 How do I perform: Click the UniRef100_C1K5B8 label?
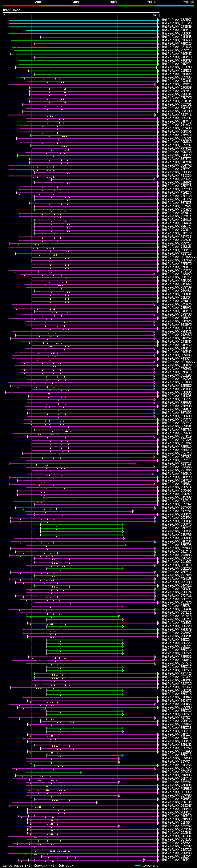click(177, 819)
